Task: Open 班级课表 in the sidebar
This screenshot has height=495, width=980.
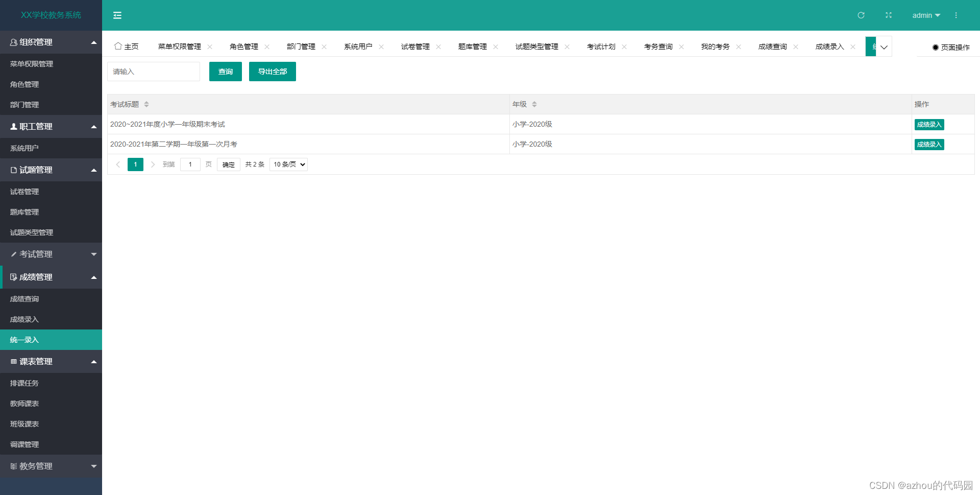Action: click(51, 424)
